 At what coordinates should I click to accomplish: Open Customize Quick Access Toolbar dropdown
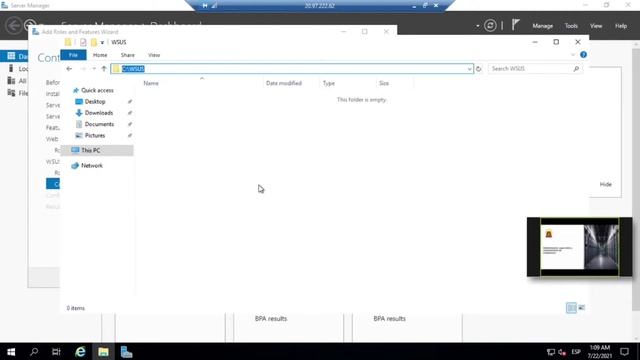click(x=102, y=42)
